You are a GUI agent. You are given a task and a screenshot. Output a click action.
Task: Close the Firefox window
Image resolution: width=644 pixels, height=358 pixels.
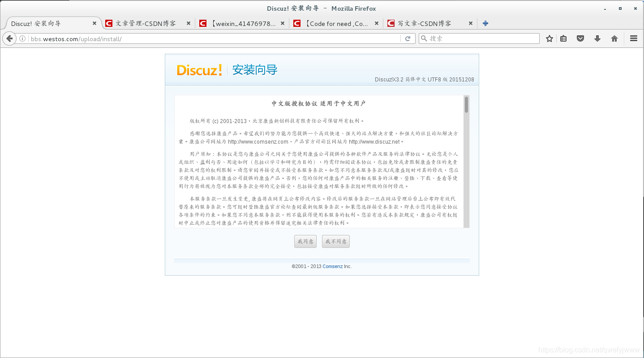click(x=635, y=9)
